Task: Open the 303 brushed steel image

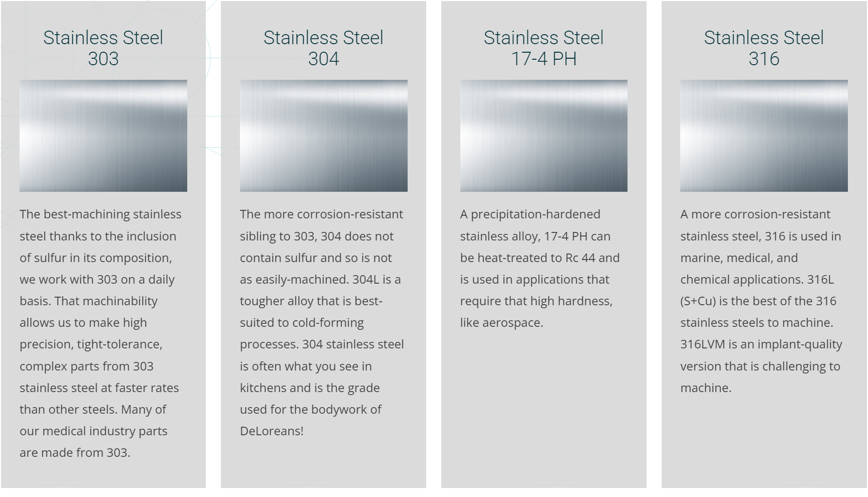Action: [x=103, y=136]
